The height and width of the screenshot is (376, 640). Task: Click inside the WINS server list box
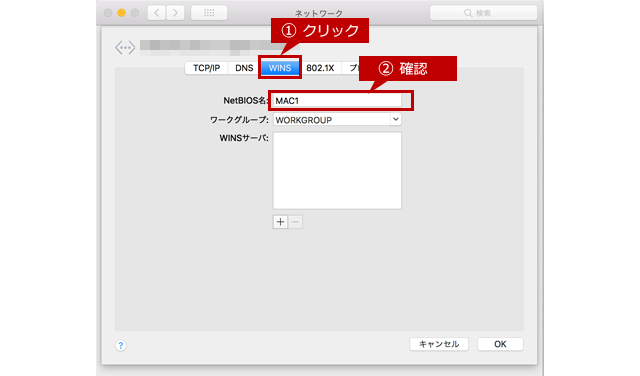337,171
